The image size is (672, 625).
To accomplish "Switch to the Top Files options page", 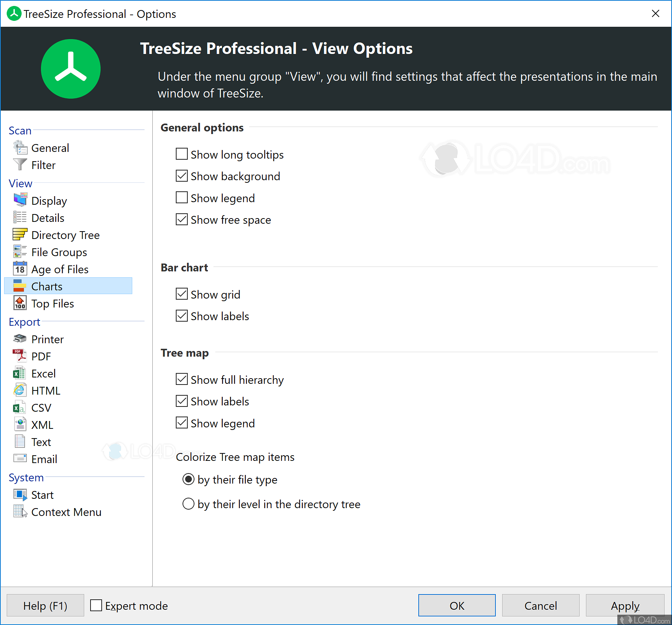I will (53, 303).
